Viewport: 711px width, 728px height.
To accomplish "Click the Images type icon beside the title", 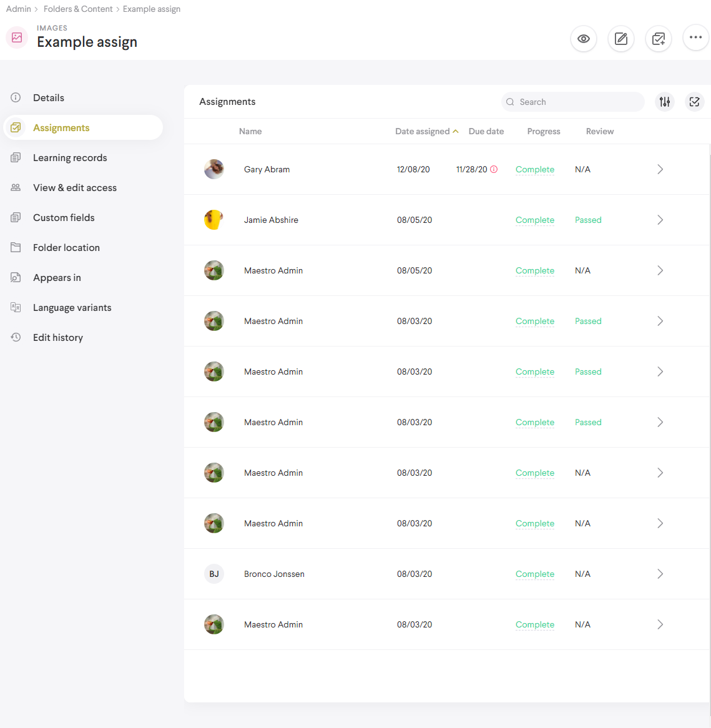I will pos(17,37).
